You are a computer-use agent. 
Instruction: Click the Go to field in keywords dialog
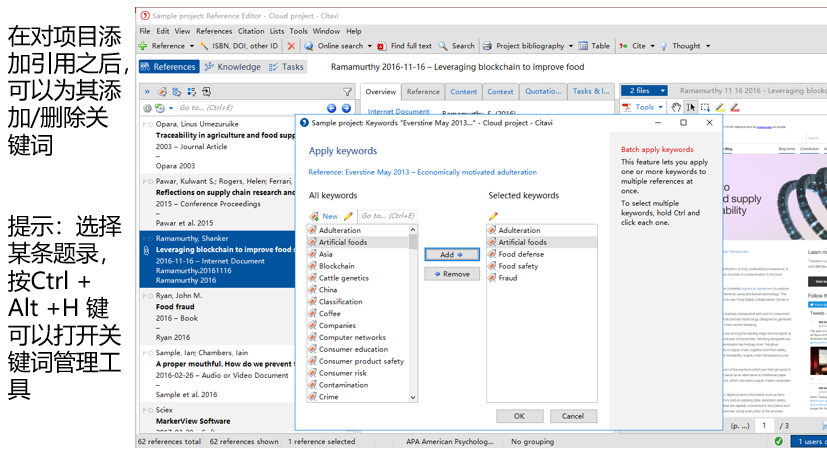click(x=388, y=216)
